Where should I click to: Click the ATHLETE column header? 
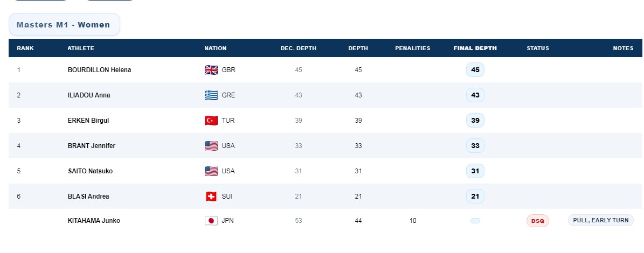(81, 48)
